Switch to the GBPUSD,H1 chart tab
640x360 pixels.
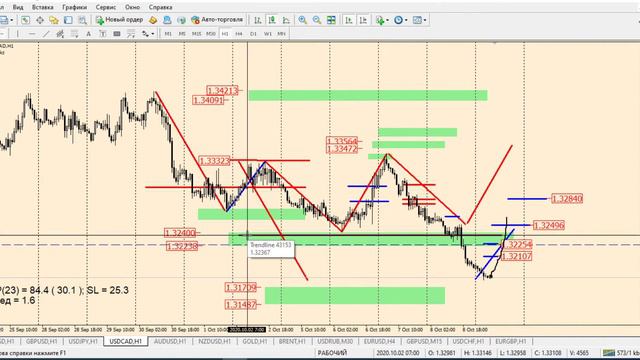[41, 341]
